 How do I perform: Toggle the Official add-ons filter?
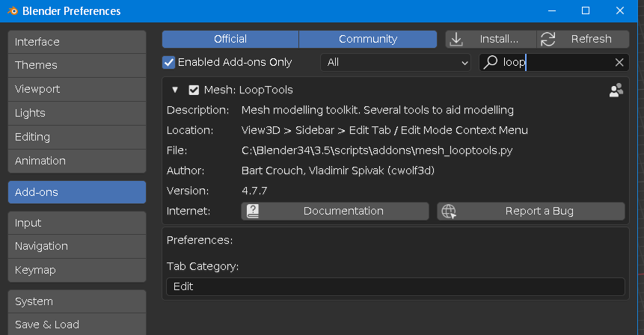tap(230, 39)
